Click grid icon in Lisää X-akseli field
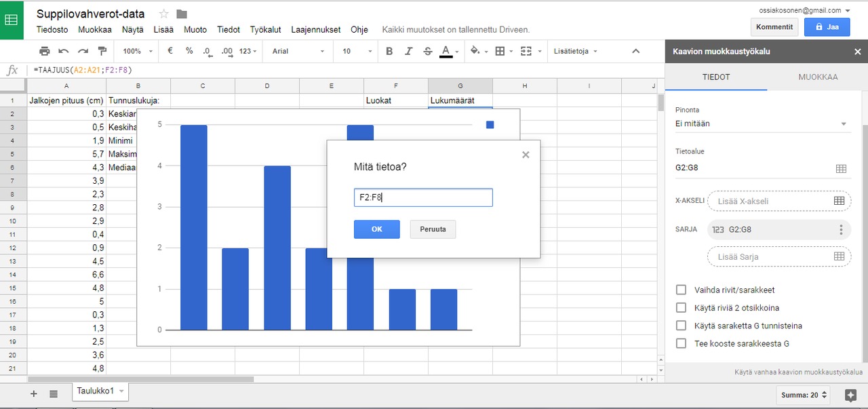The image size is (868, 409). (x=839, y=201)
